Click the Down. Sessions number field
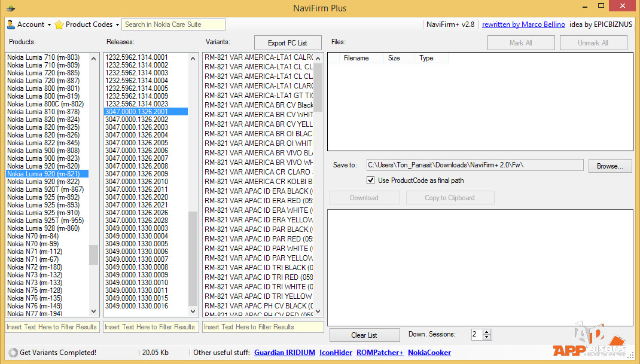Image resolution: width=640 pixels, height=364 pixels. pyautogui.click(x=477, y=335)
